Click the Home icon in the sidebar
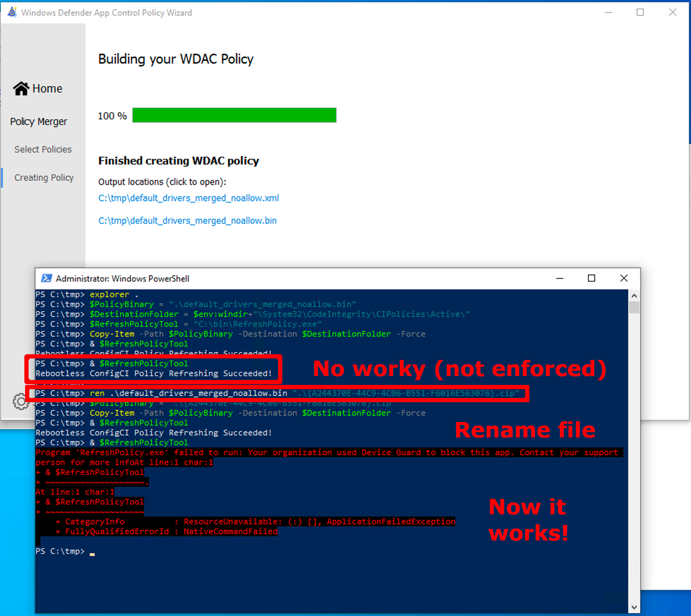Viewport: 691px width, 616px height. coord(21,88)
